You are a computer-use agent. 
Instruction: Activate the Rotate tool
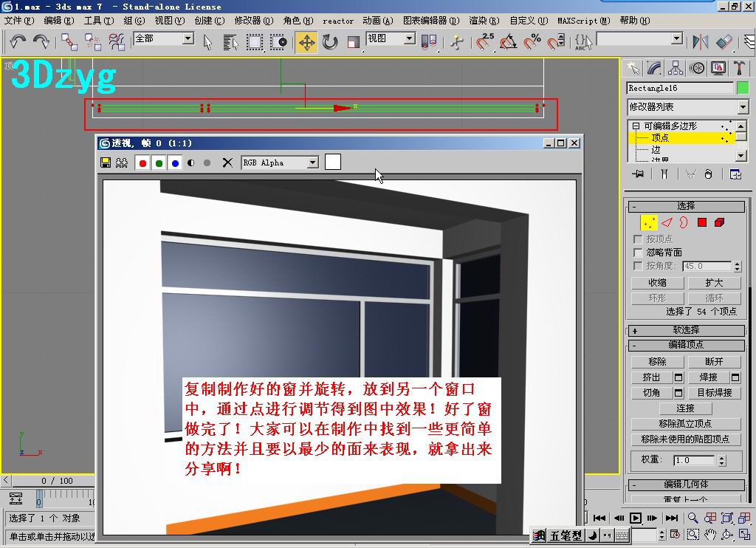pos(330,42)
